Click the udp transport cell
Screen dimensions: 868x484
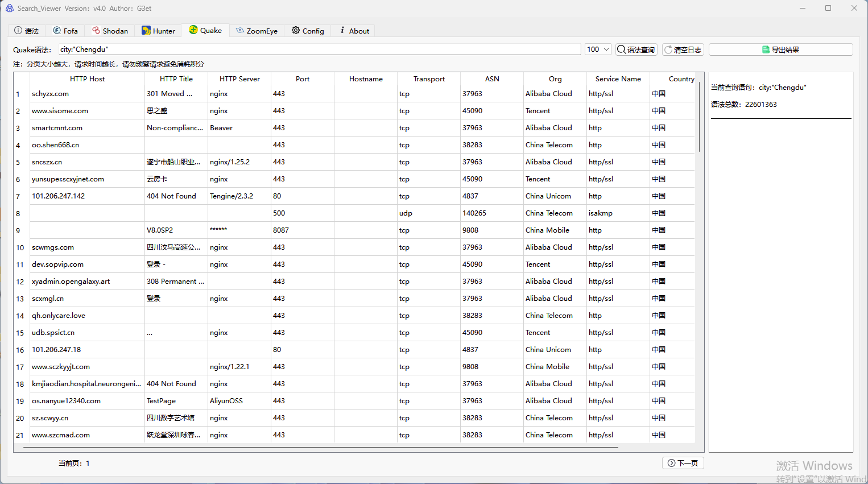coord(429,213)
